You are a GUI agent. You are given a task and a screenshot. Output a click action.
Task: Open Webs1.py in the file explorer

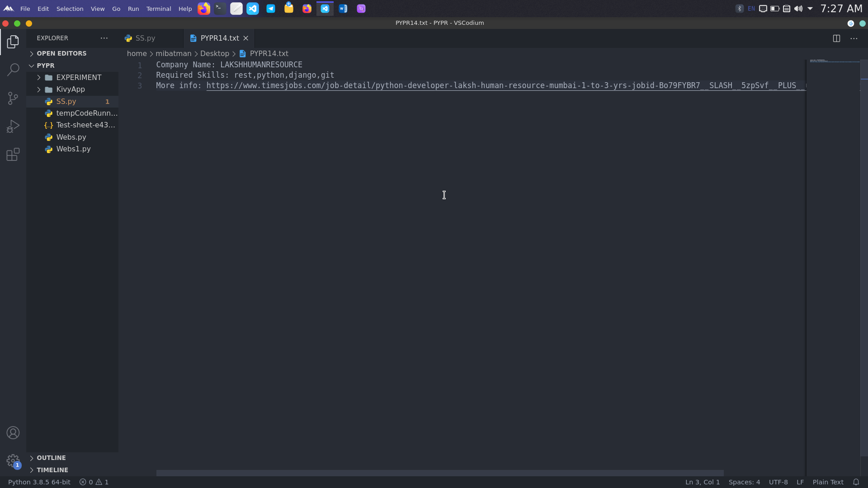pos(73,149)
